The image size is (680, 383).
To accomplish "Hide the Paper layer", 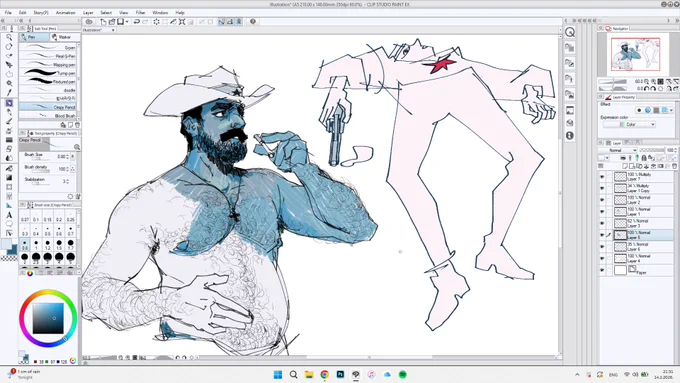I will 602,270.
